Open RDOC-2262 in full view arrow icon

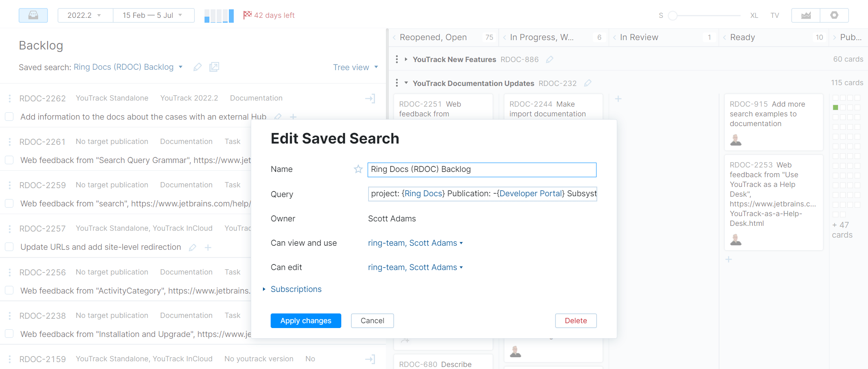(370, 98)
